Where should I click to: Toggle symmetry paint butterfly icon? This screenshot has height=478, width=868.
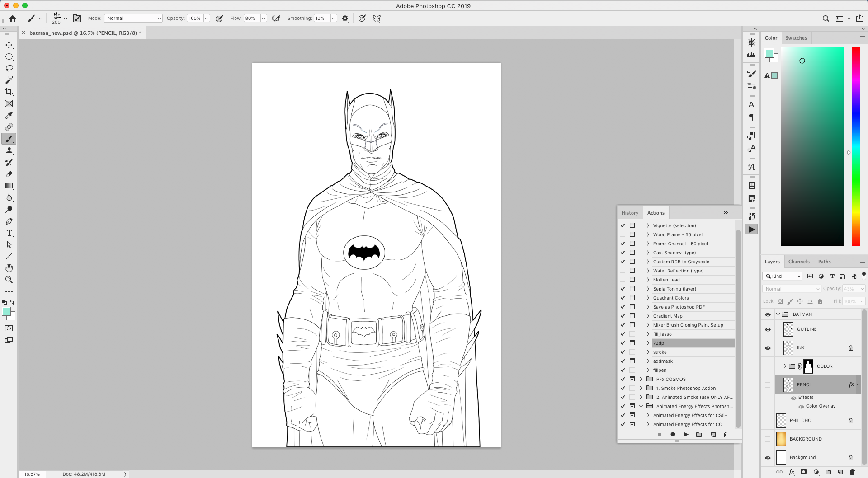tap(377, 19)
